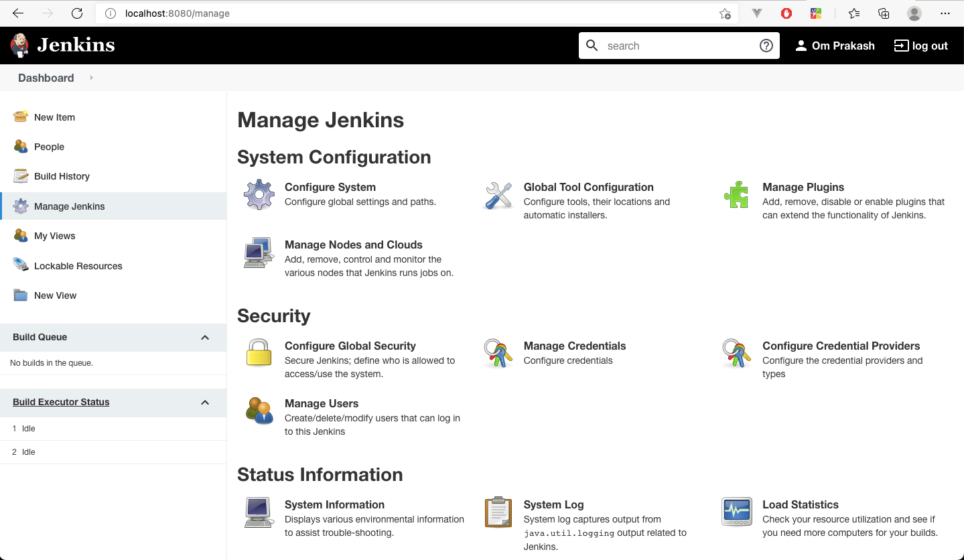964x560 pixels.
Task: Open the Configure System link
Action: tap(330, 187)
